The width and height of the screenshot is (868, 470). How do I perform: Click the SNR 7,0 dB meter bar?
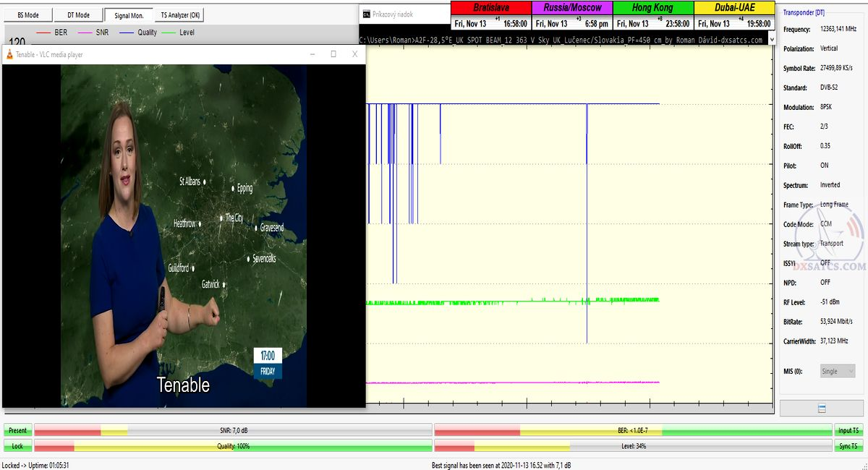[233, 430]
